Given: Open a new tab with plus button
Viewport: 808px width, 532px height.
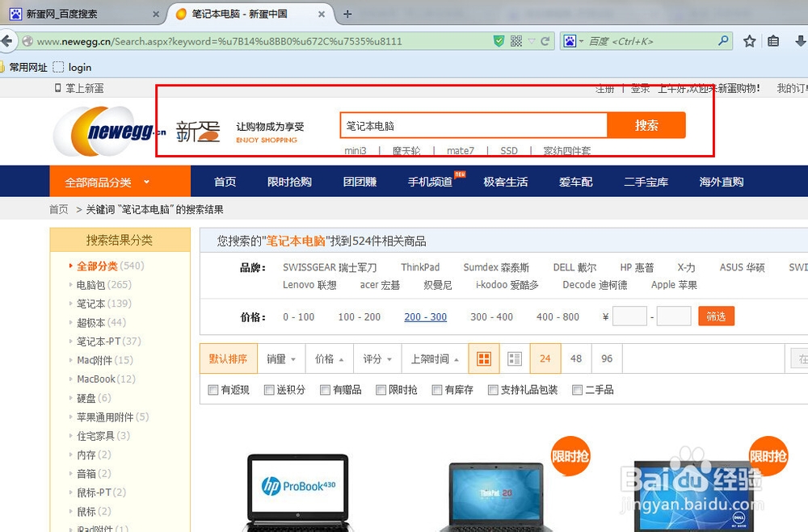Looking at the screenshot, I should [347, 14].
